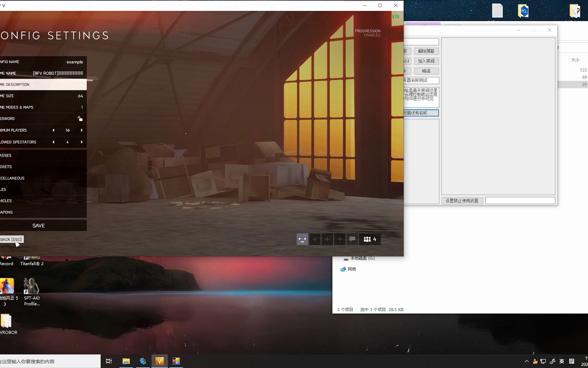Select the file row sized 69

click(573, 77)
